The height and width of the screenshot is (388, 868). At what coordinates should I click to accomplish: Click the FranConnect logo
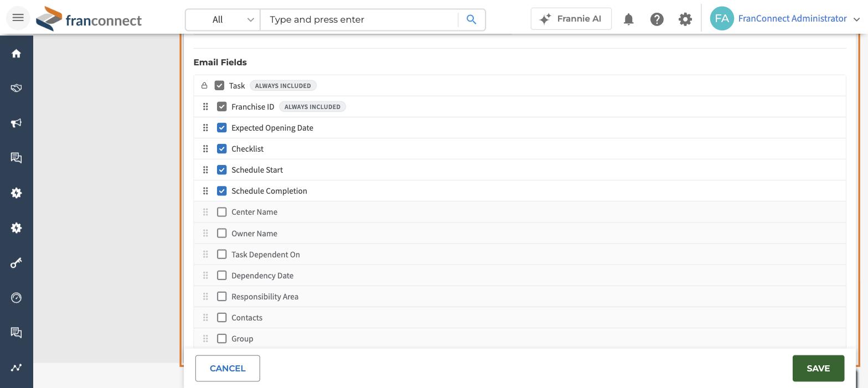pos(89,19)
